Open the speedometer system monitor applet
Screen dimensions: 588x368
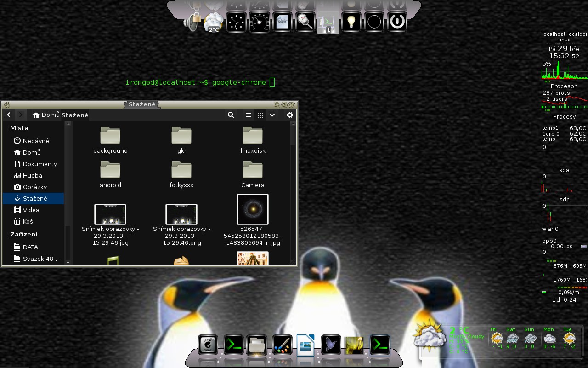(x=260, y=22)
